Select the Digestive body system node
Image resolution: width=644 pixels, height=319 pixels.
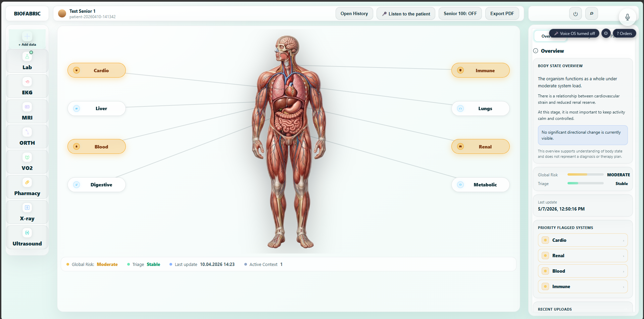pyautogui.click(x=97, y=185)
